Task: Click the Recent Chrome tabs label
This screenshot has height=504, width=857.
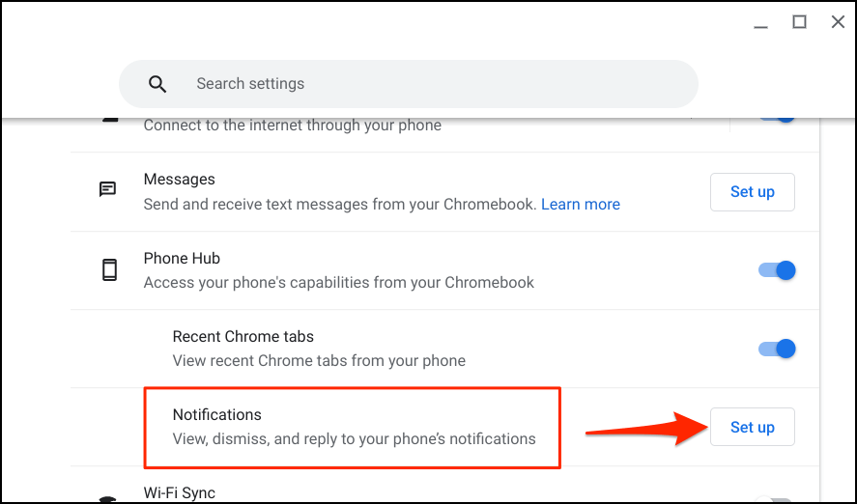Action: [x=243, y=337]
